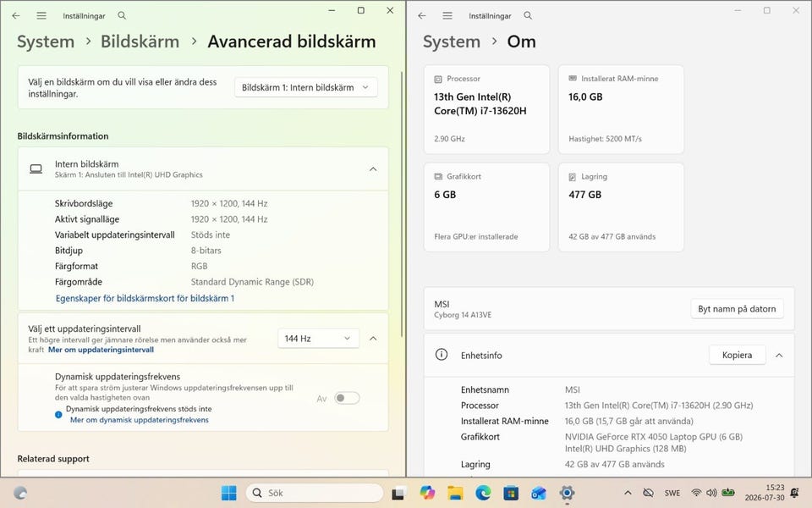Click the scrollbar in the display settings window
The height and width of the screenshot is (508, 812).
point(403,205)
